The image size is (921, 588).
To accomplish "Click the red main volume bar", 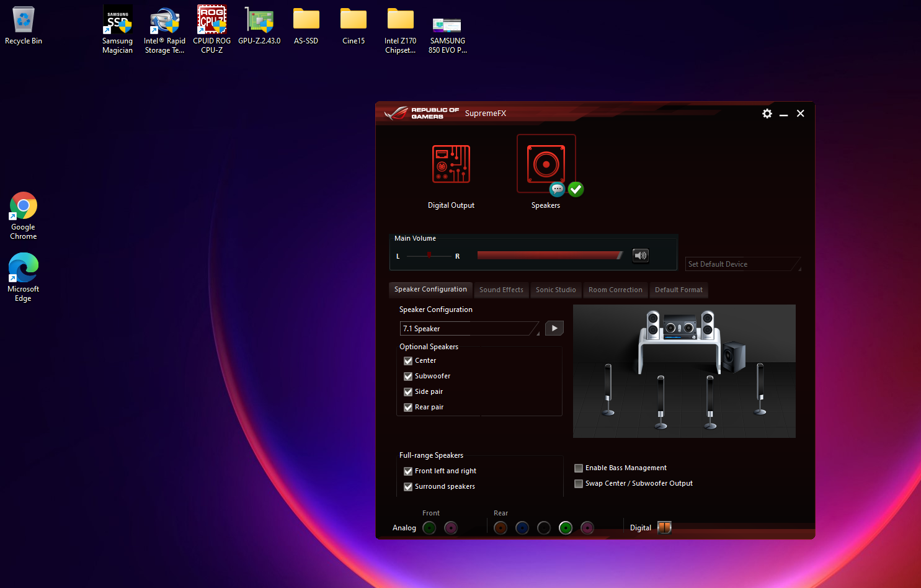I will pyautogui.click(x=550, y=256).
